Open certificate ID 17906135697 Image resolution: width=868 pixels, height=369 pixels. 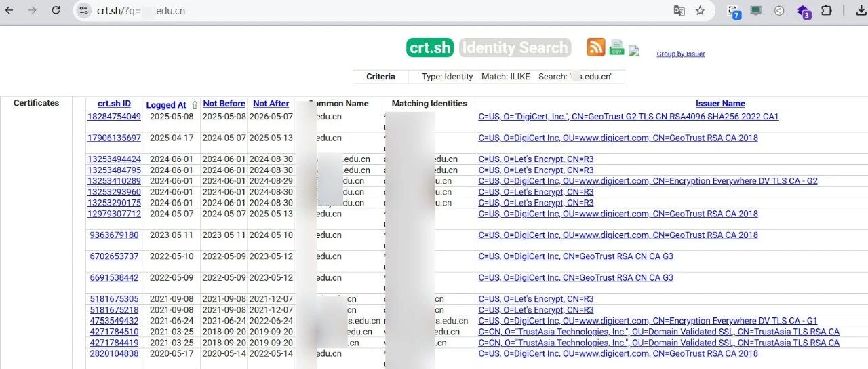pos(114,138)
